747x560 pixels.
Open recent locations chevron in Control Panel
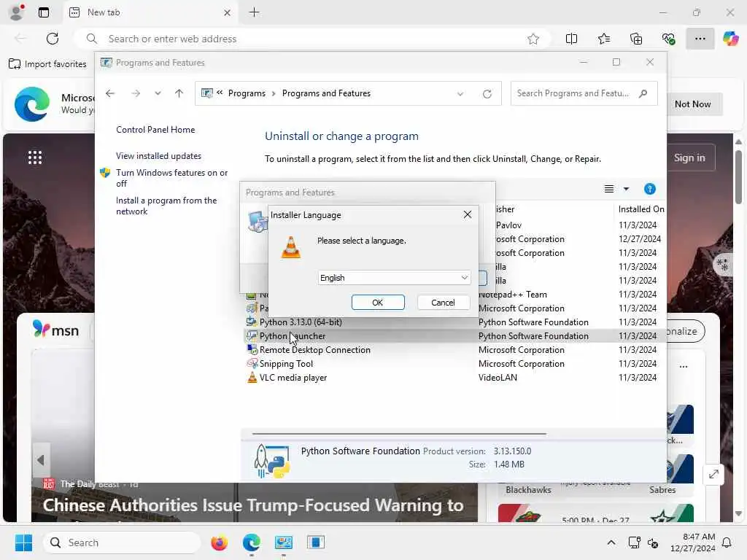158,93
